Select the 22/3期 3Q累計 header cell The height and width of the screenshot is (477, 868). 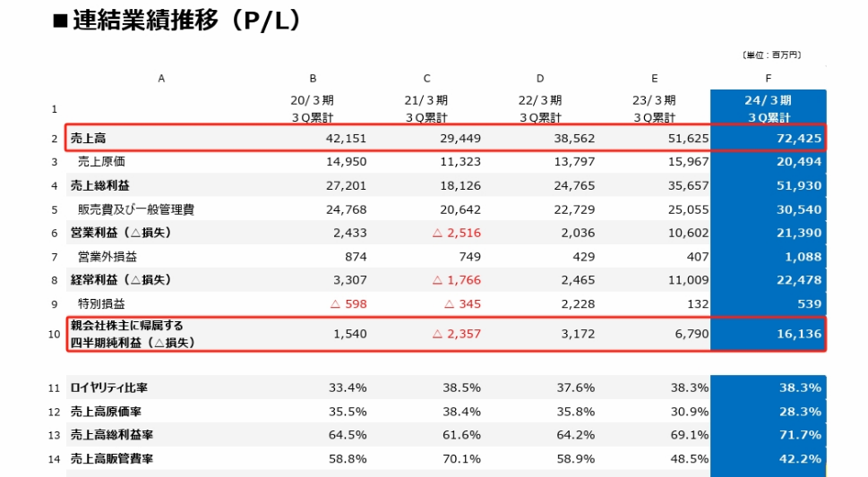click(540, 108)
